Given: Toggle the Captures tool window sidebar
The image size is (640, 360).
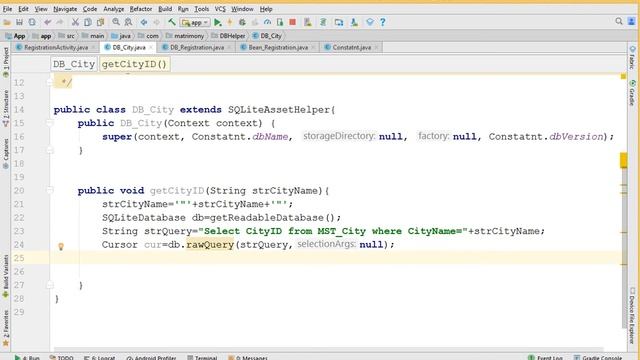Looking at the screenshot, I should click(x=6, y=153).
